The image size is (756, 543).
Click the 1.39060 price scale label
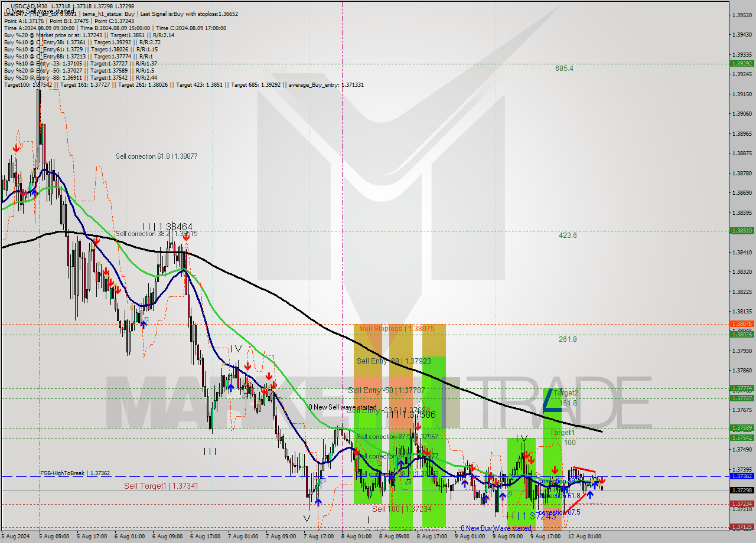(741, 113)
